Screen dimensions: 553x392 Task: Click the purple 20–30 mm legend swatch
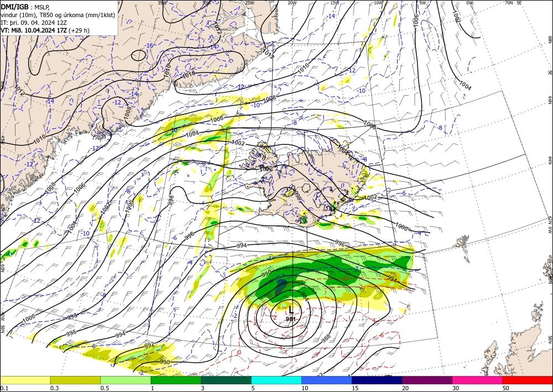427,380
